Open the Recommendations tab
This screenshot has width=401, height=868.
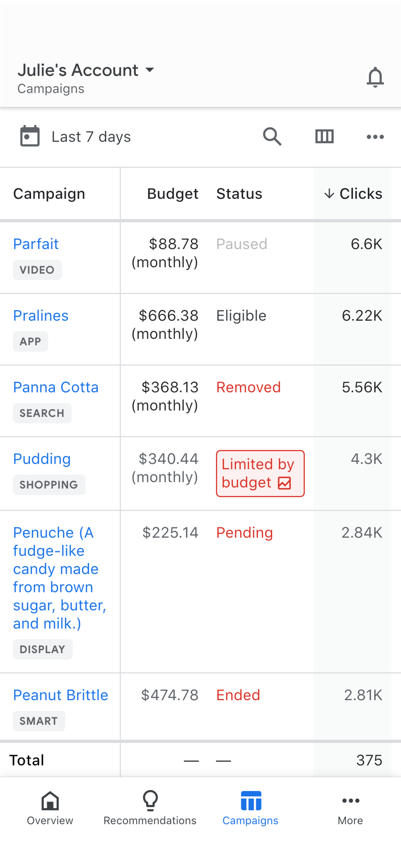point(150,807)
